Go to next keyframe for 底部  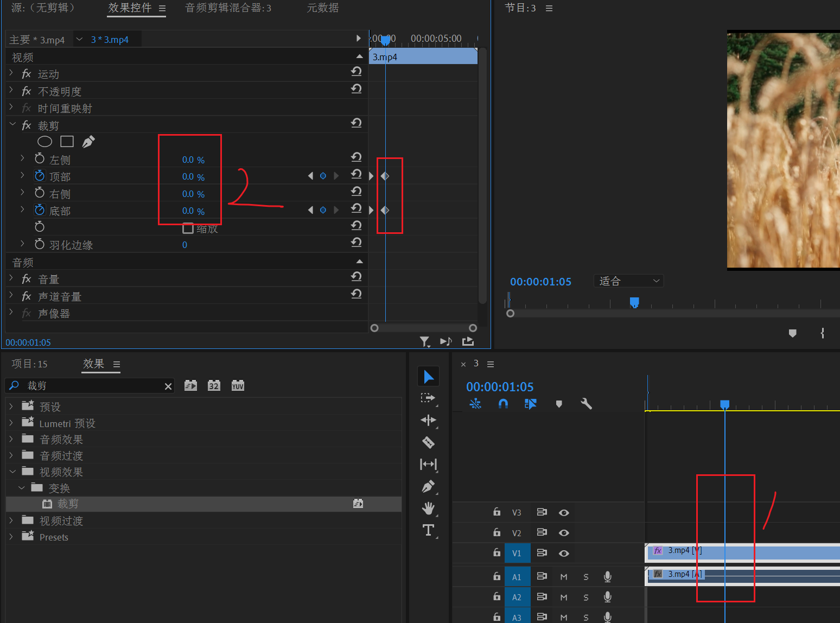[x=336, y=210]
